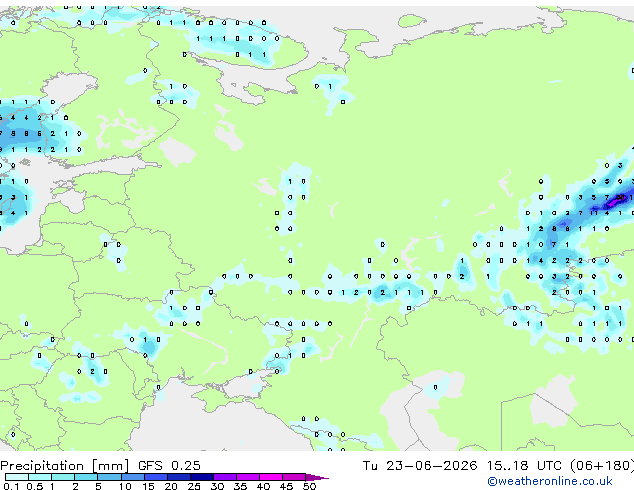Click the 40–45 mm magenta swatch
The width and height of the screenshot is (634, 490).
(x=271, y=477)
